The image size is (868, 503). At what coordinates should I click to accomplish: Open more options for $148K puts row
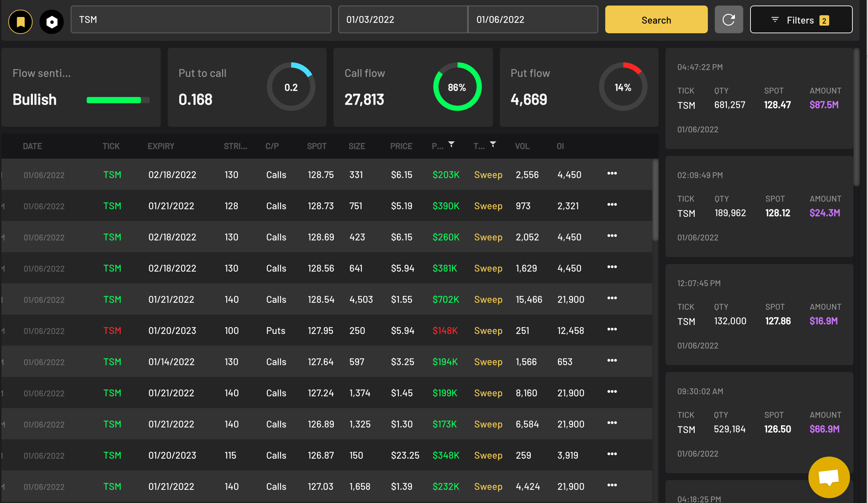coord(612,329)
